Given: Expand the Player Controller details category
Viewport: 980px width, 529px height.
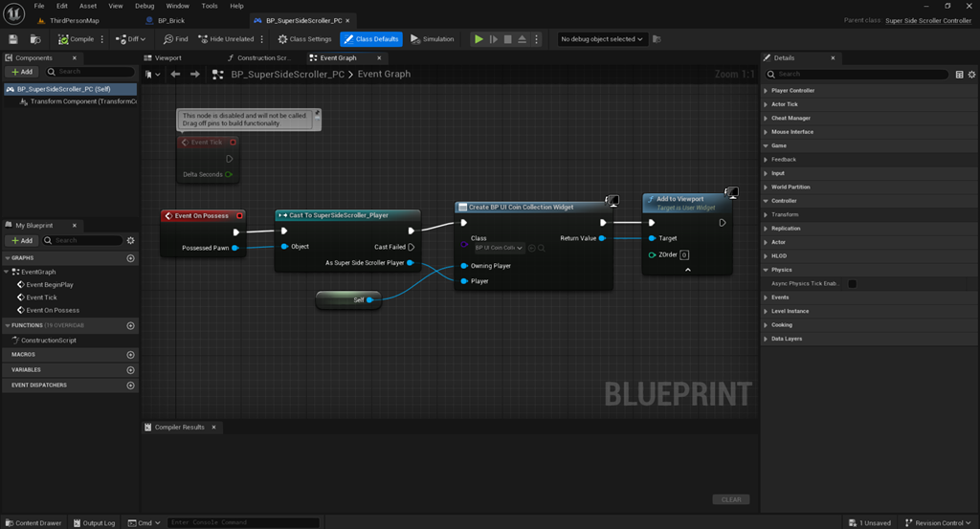Looking at the screenshot, I should (x=792, y=91).
